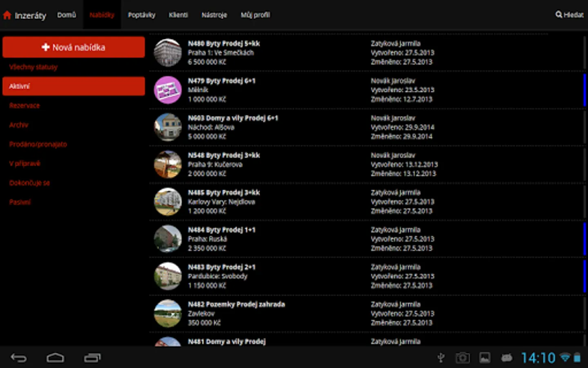Click the address Pardubice: Svobody
This screenshot has width=588, height=368.
[218, 276]
